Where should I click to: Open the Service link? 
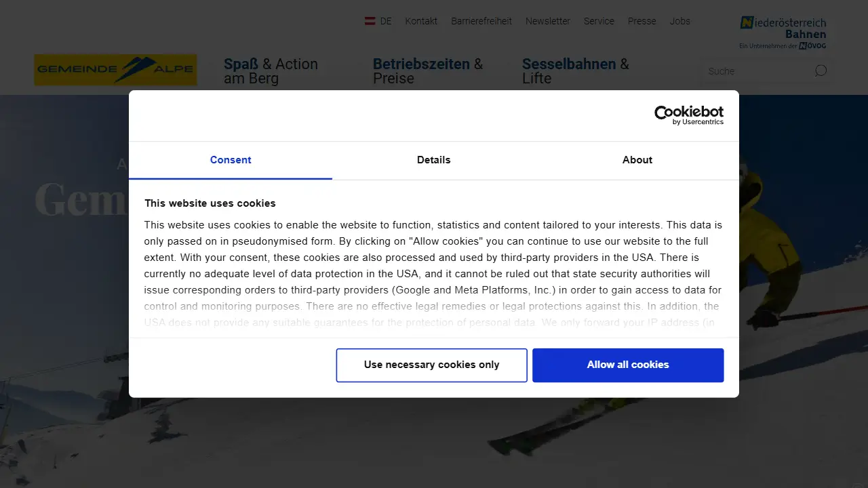point(599,21)
